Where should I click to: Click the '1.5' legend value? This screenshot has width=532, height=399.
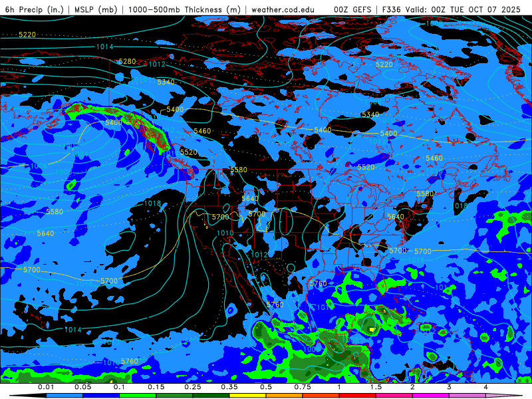pos(376,387)
